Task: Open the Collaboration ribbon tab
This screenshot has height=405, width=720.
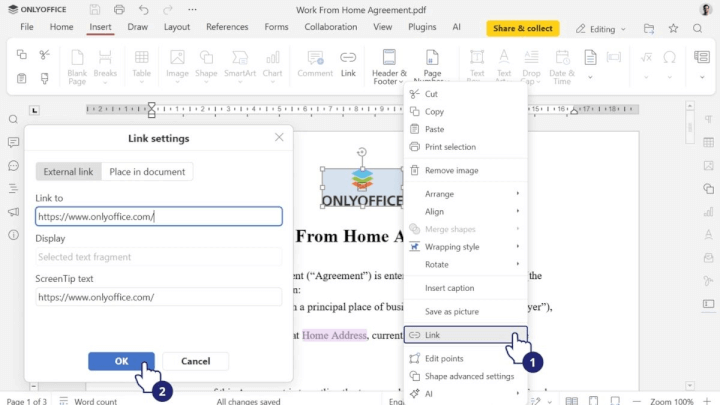Action: (x=331, y=27)
